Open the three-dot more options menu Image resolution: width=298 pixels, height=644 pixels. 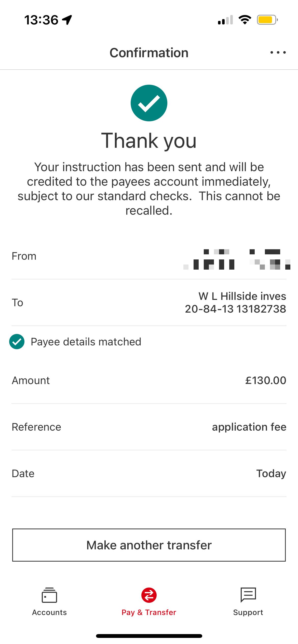pyautogui.click(x=278, y=53)
